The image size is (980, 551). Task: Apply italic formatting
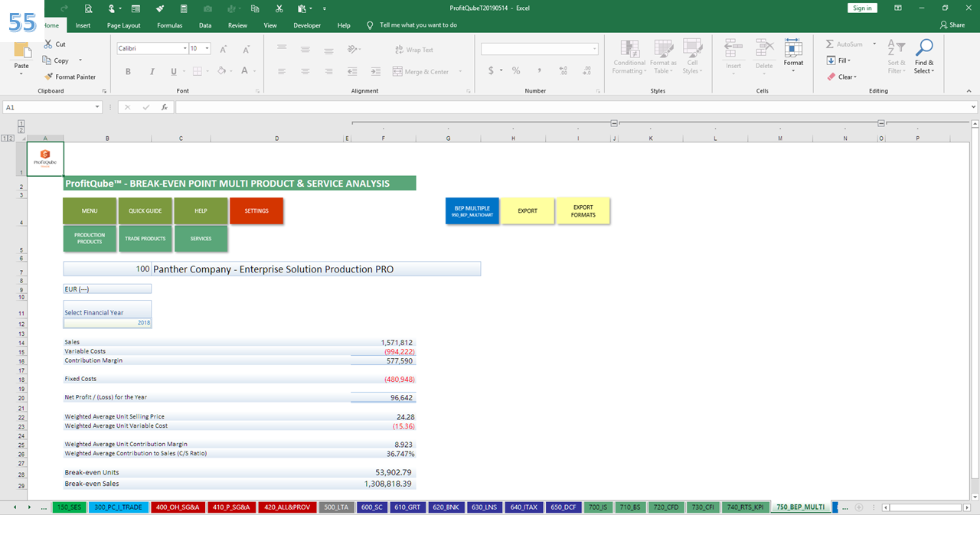pyautogui.click(x=151, y=71)
